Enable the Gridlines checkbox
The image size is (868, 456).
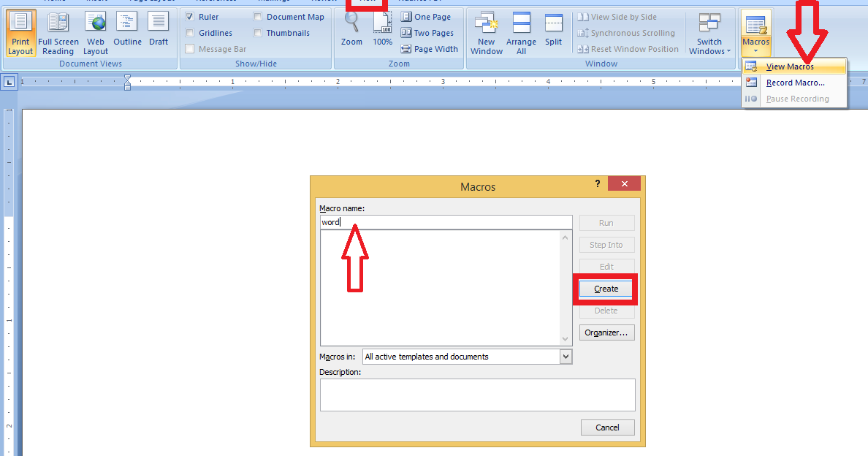click(x=189, y=32)
